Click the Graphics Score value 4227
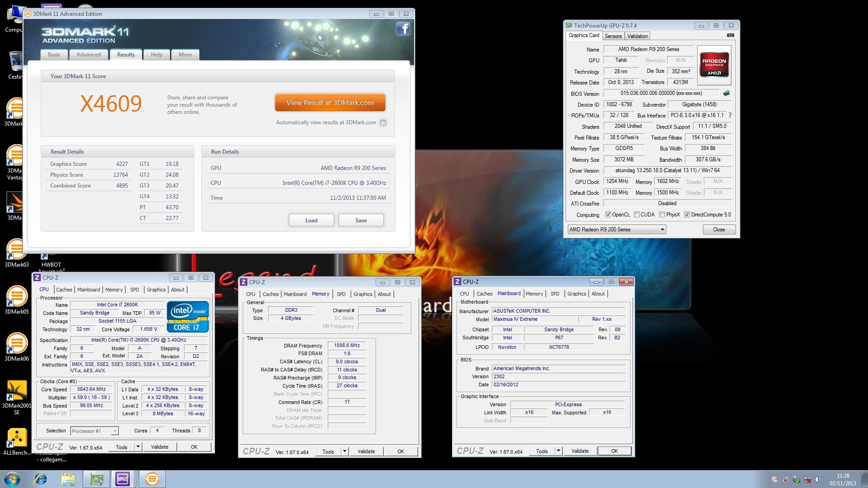 [122, 164]
